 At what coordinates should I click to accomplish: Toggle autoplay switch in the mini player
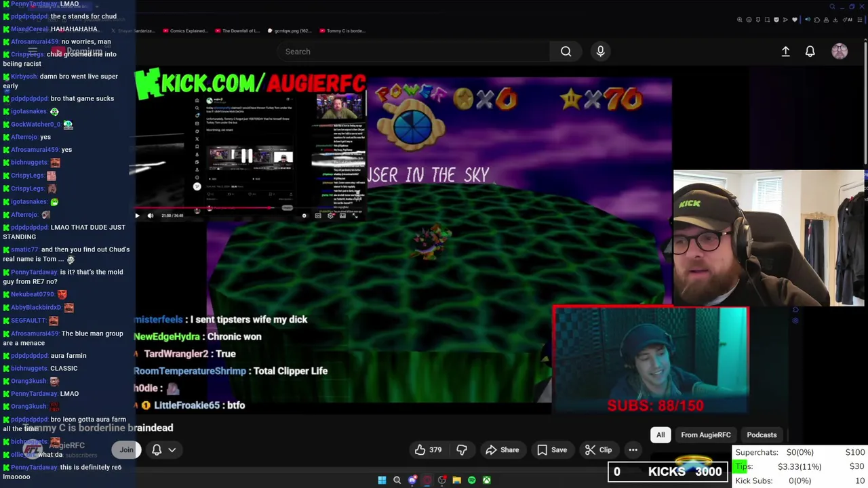click(x=304, y=216)
